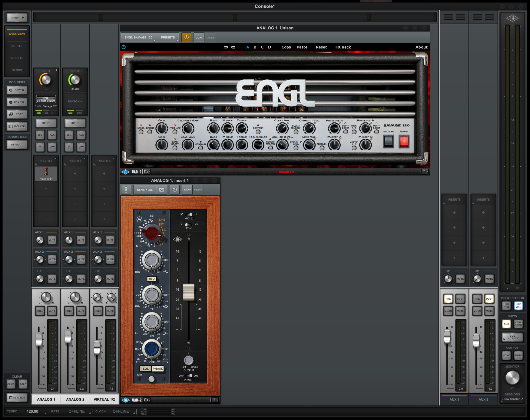The width and height of the screenshot is (530, 420).
Task: Select preset slot B in ENGL plugin
Action: click(255, 47)
